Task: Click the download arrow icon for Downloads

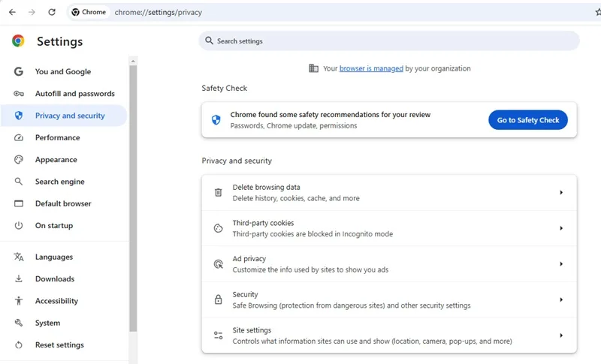Action: click(x=19, y=278)
